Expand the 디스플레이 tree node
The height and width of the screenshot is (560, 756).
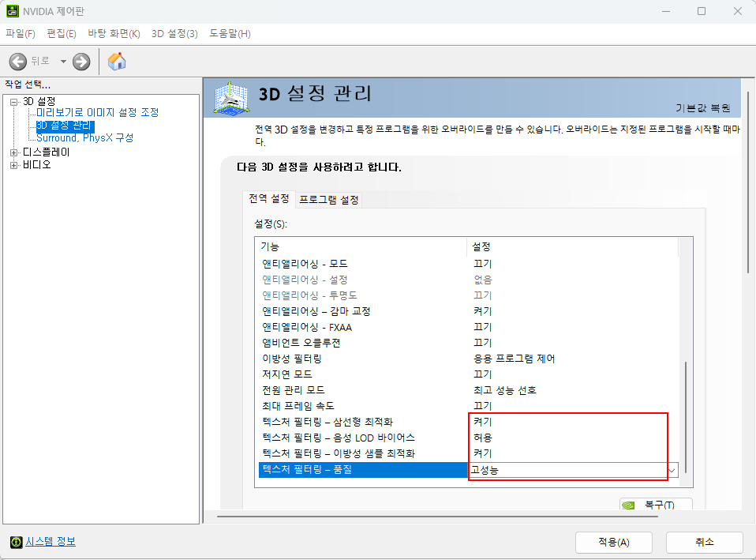coord(14,152)
